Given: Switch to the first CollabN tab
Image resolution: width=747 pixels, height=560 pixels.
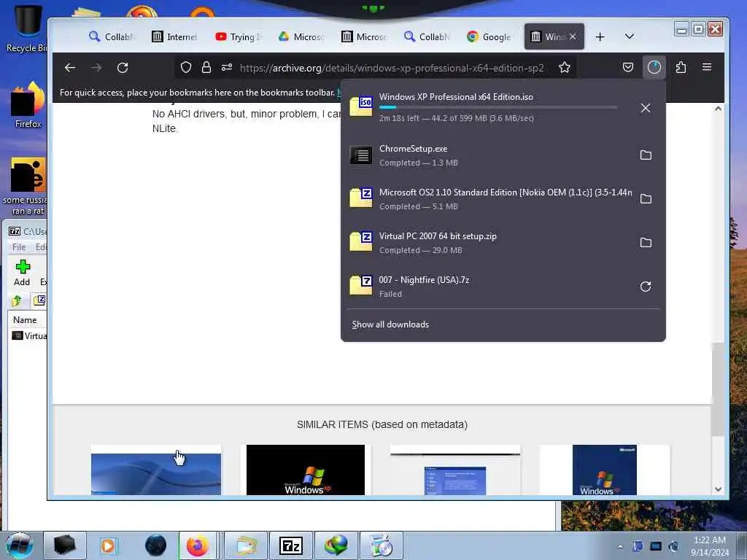Looking at the screenshot, I should (x=112, y=36).
